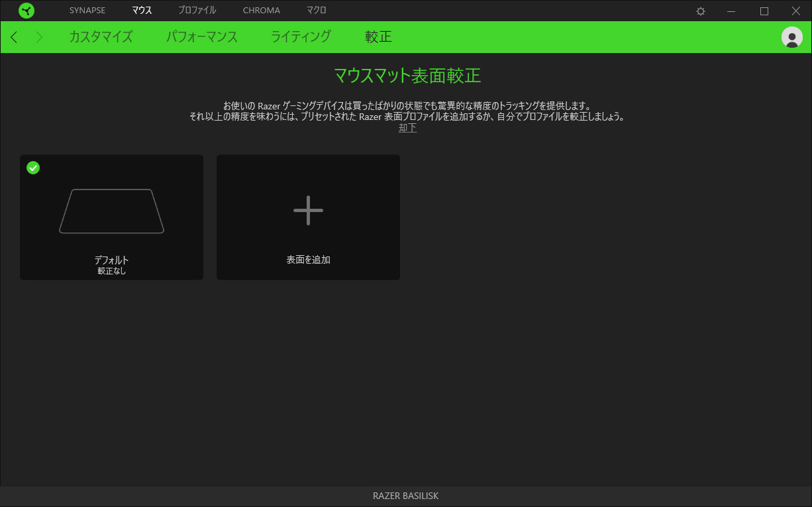Open the パフォーマンス section
This screenshot has width=812, height=507.
[201, 37]
